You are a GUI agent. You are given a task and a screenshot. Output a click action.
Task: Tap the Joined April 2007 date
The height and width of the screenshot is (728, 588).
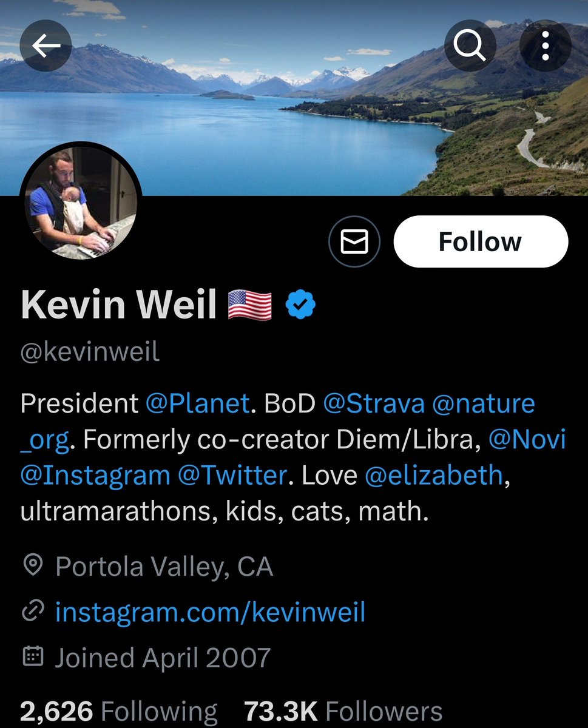click(x=163, y=658)
